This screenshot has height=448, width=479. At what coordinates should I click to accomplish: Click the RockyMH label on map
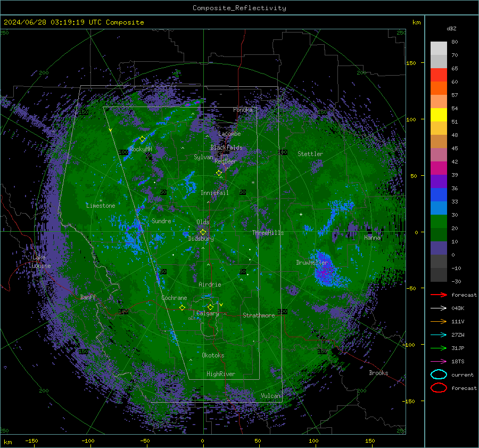(141, 149)
